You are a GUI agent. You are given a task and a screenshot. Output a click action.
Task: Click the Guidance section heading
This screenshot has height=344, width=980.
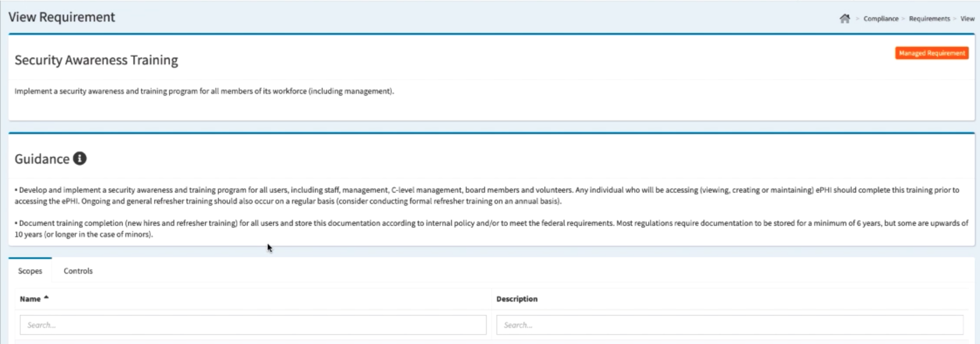coord(42,159)
